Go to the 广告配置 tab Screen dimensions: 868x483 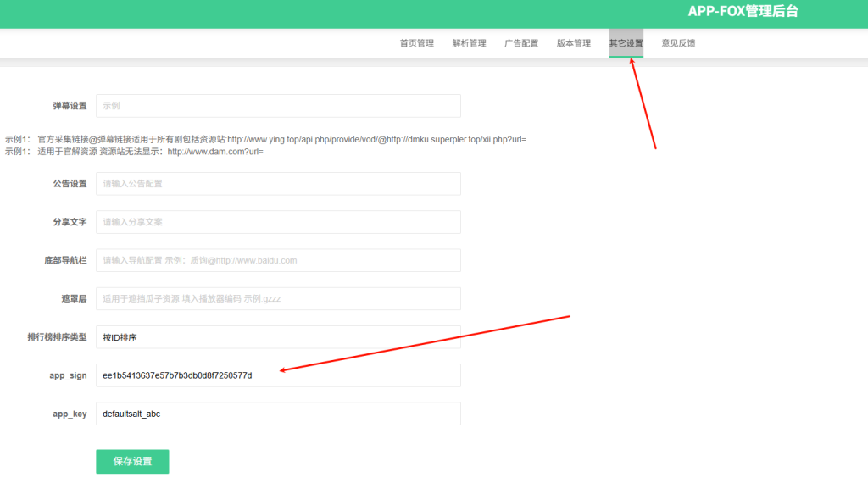[x=521, y=43]
